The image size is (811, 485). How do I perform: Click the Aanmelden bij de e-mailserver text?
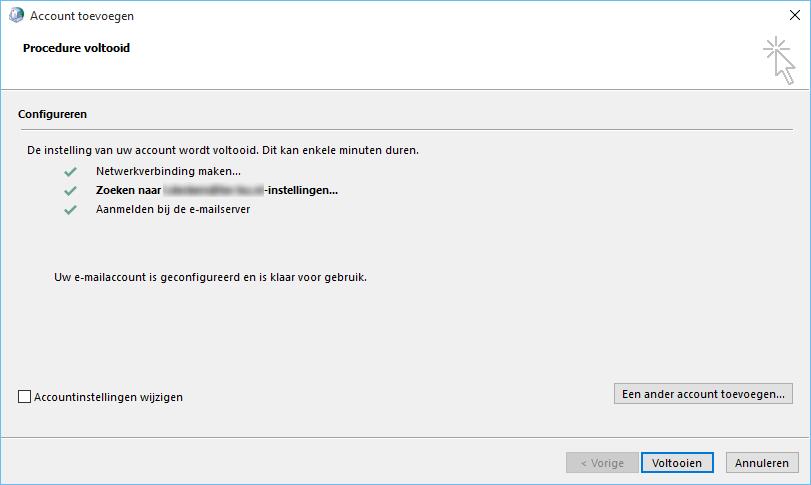pos(173,210)
